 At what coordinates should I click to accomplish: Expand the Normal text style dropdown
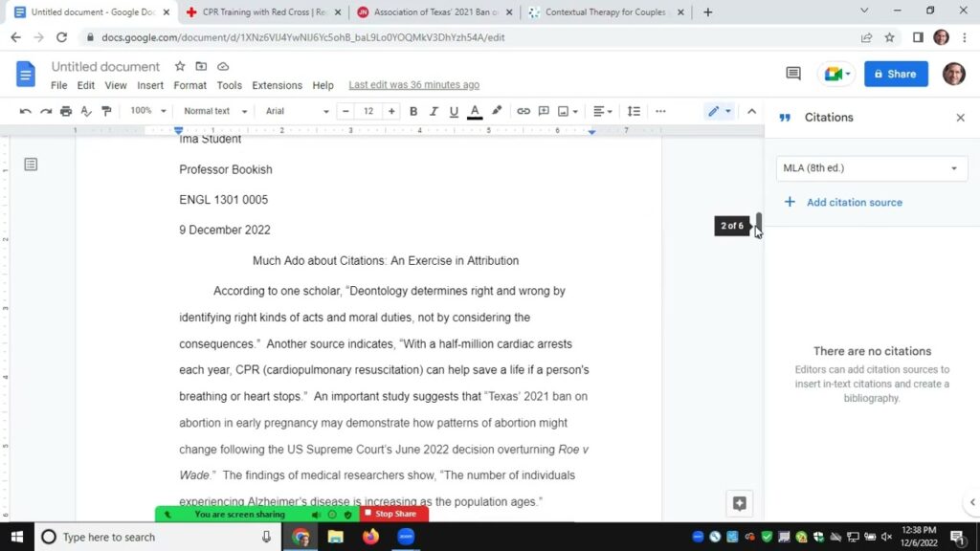(x=215, y=111)
